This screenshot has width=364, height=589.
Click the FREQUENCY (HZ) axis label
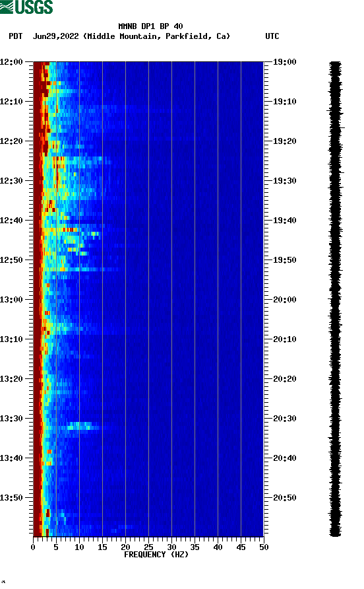tap(156, 555)
